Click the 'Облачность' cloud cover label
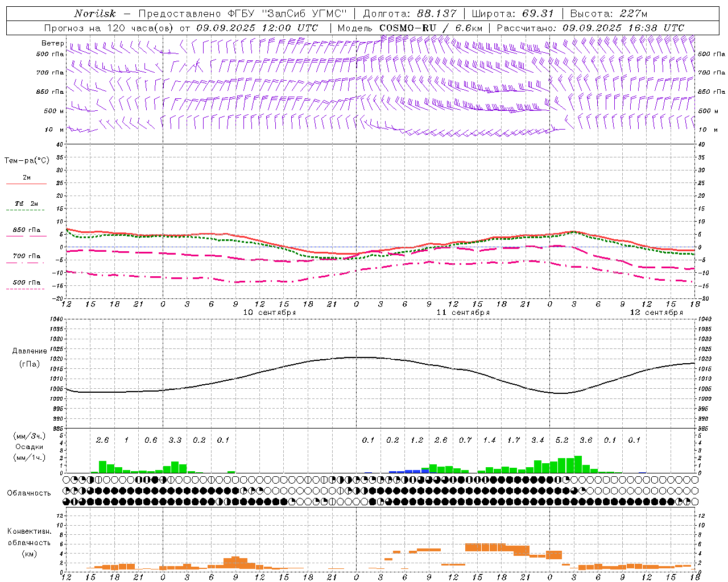The image size is (728, 582). coord(29,493)
